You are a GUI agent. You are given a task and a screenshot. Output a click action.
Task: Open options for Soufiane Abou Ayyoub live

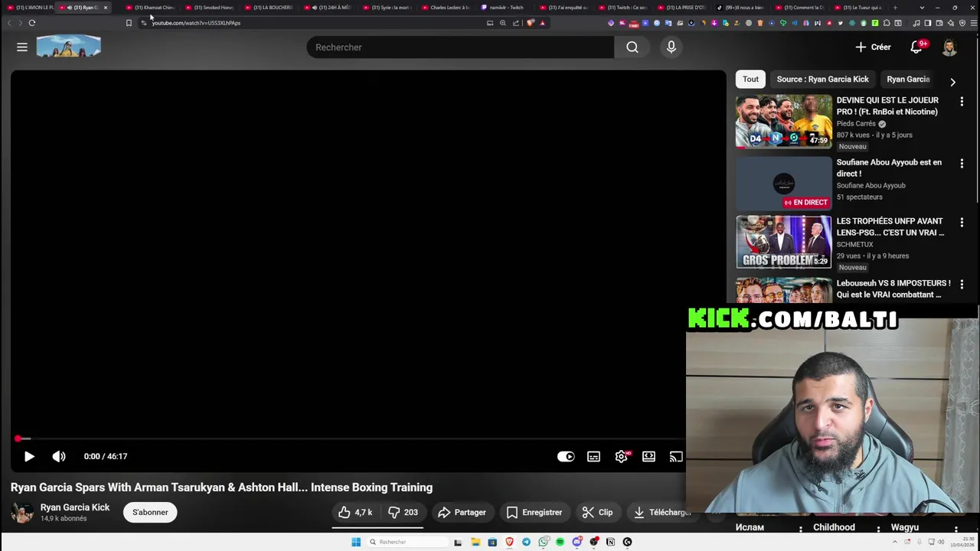coord(962,164)
